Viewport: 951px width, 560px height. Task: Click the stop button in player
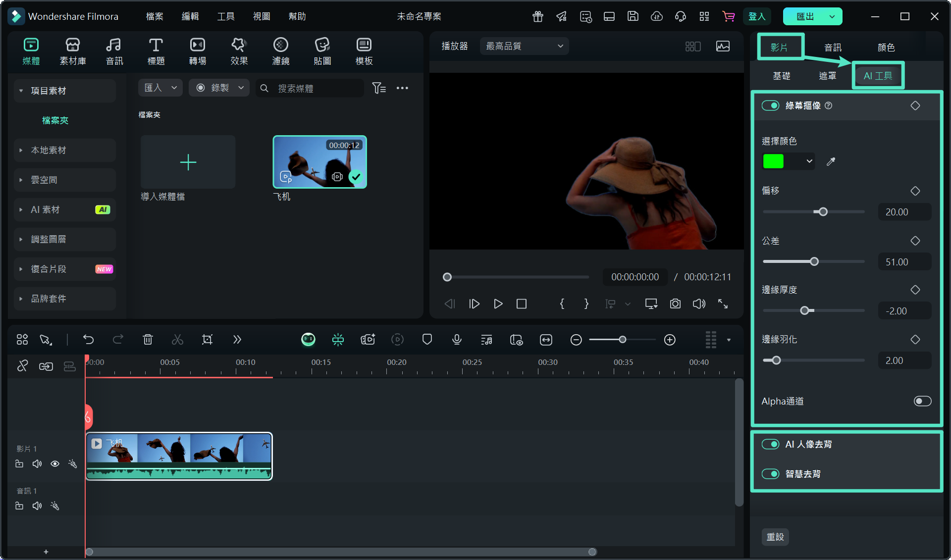tap(522, 304)
